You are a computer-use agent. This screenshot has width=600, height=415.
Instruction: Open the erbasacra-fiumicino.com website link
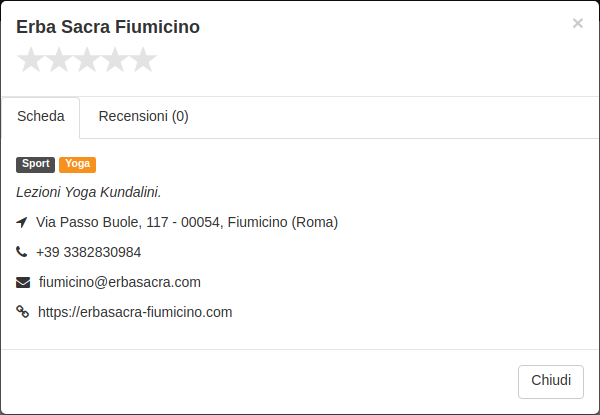[135, 312]
